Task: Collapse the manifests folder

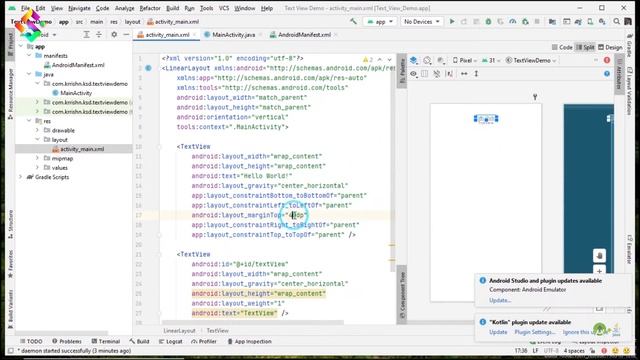Action: point(29,56)
